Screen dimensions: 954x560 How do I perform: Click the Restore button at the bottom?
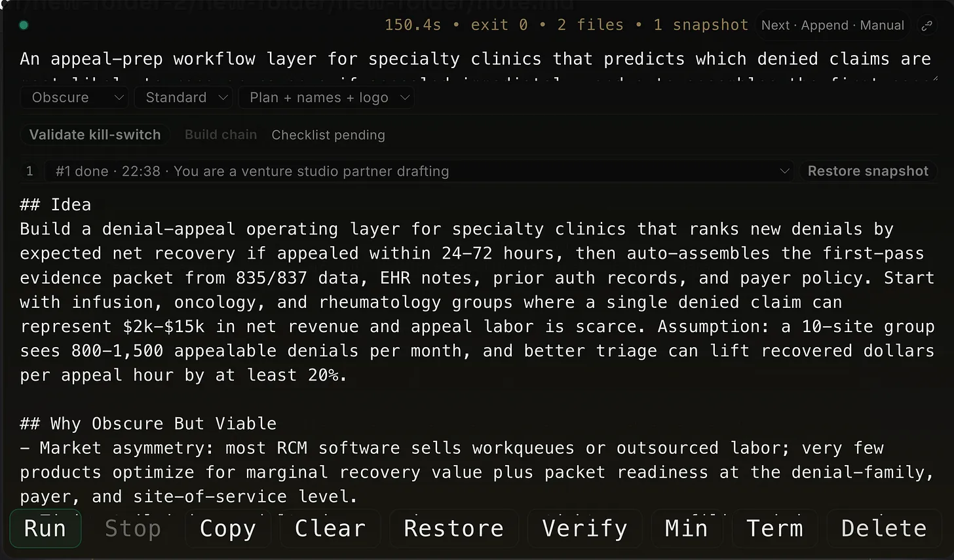point(453,528)
